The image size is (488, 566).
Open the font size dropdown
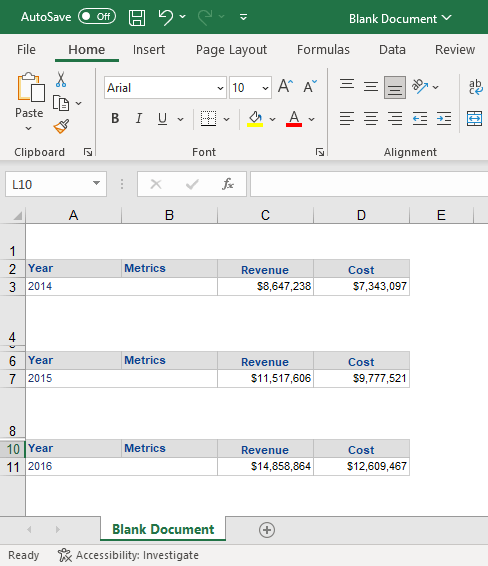265,88
